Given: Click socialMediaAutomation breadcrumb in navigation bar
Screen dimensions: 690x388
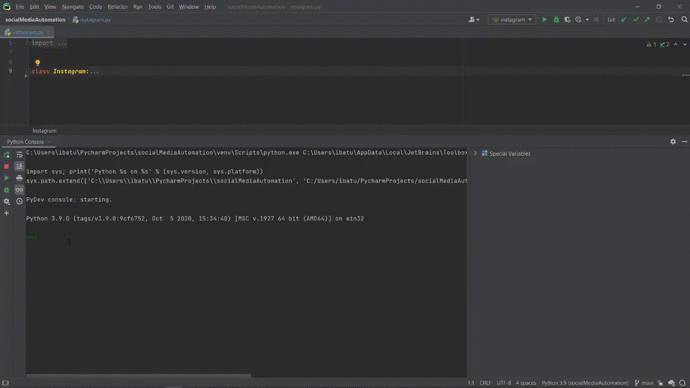Looking at the screenshot, I should point(35,20).
